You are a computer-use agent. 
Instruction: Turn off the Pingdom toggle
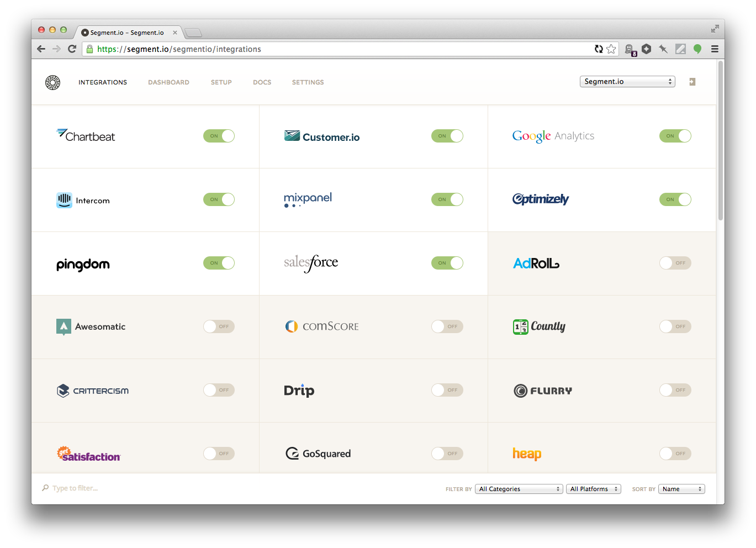pyautogui.click(x=219, y=263)
